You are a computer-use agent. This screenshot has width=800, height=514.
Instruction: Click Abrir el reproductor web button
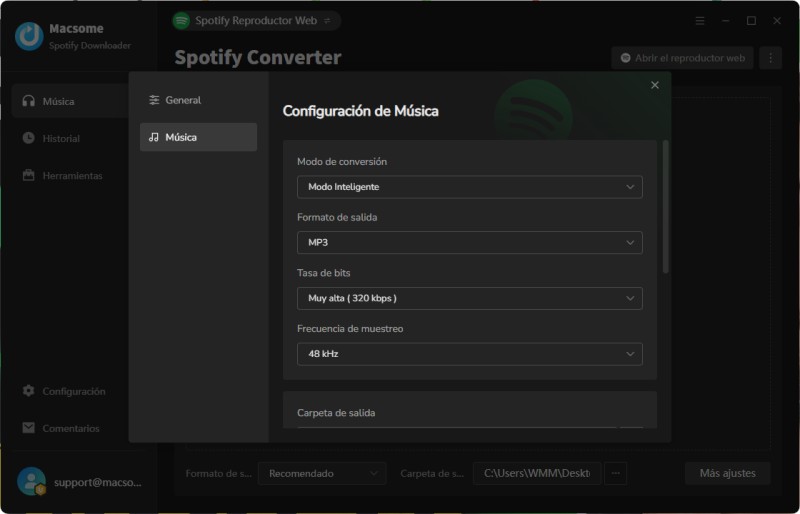click(683, 58)
